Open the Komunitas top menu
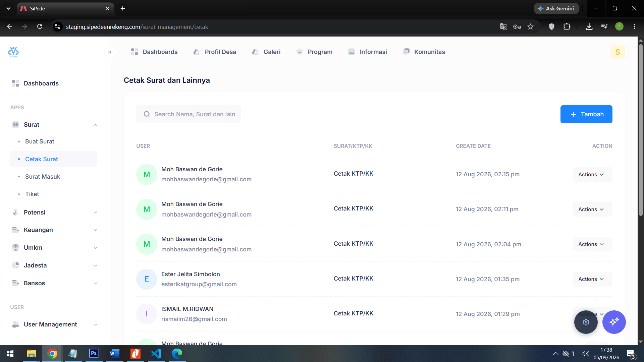Screen dimensions: 644x362 click(x=424, y=52)
